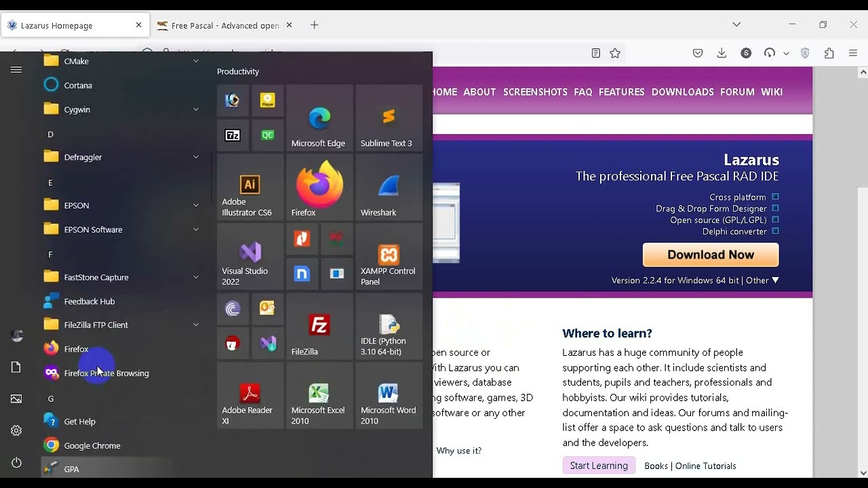Expand the CMake folder in app list
This screenshot has width=868, height=488.
(x=122, y=61)
